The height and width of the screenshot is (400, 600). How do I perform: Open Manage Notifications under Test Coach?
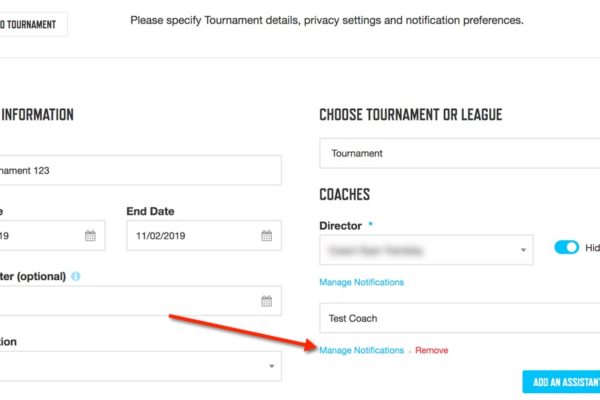[x=361, y=350]
